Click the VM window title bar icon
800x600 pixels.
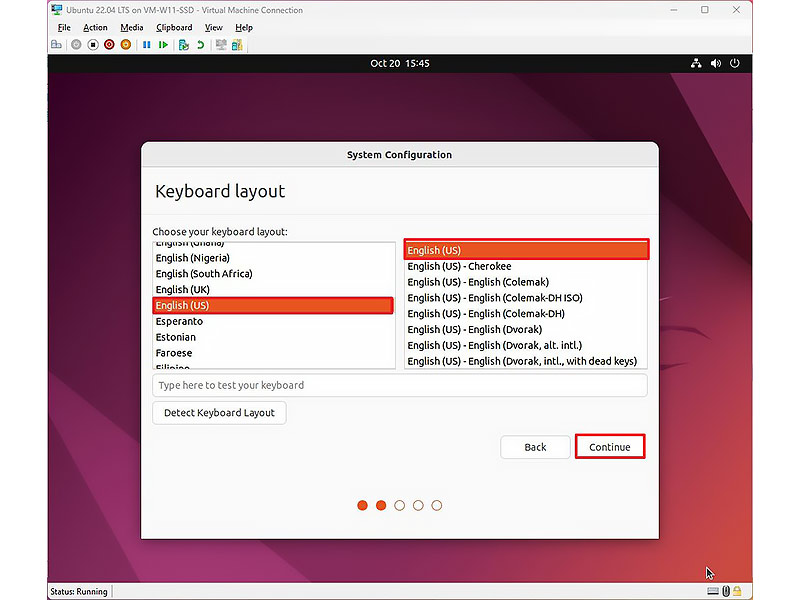[57, 10]
